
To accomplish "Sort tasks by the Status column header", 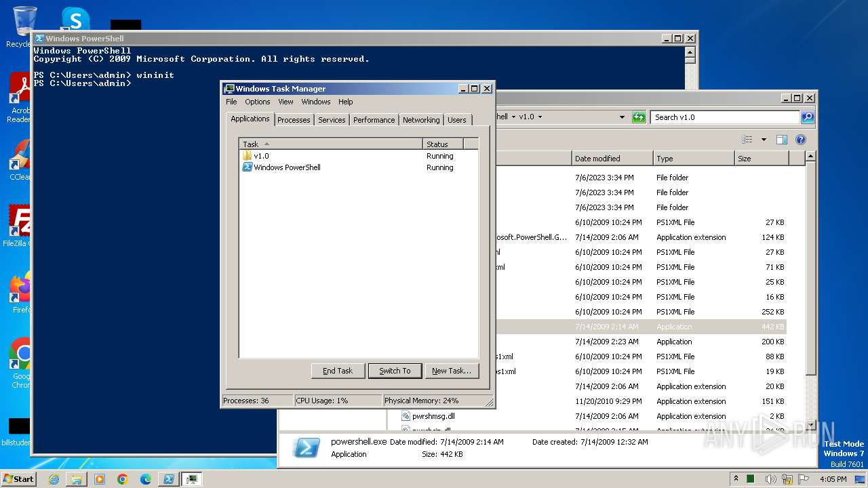I will click(x=443, y=144).
